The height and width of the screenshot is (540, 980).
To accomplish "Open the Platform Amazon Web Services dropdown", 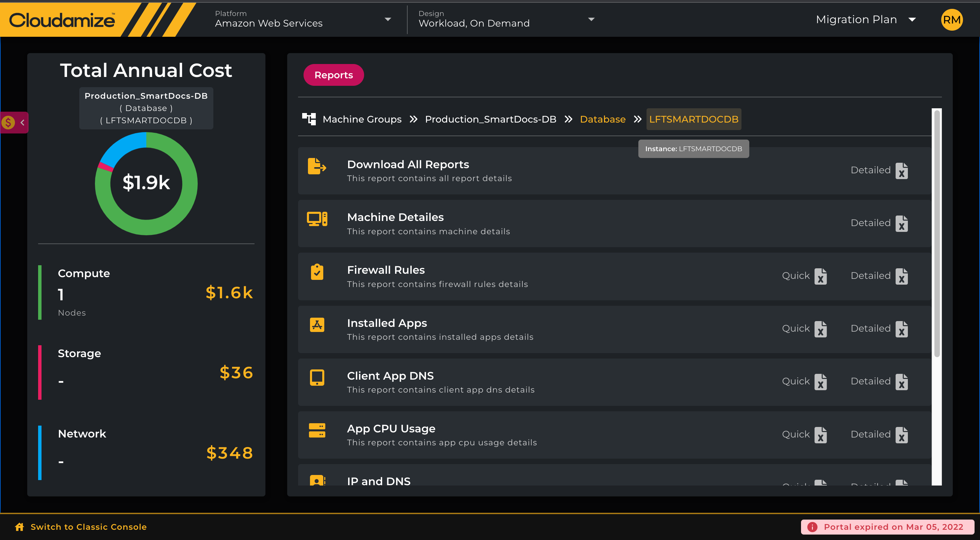I will (x=303, y=19).
